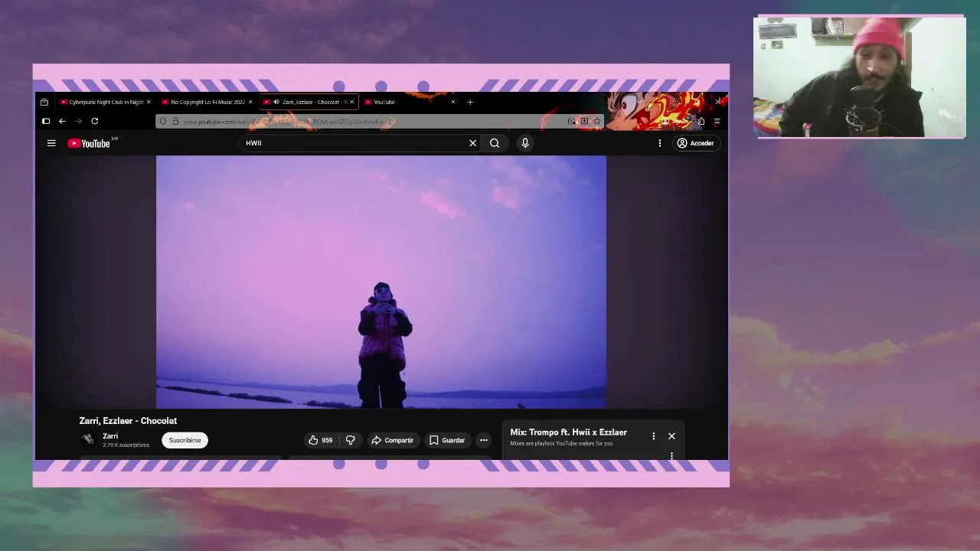The width and height of the screenshot is (980, 551).
Task: Close the YouTube tab
Action: click(x=453, y=102)
